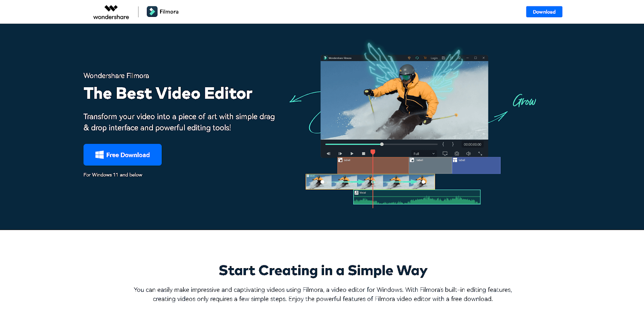
Task: Click the mark-out right brace icon
Action: pos(453,144)
